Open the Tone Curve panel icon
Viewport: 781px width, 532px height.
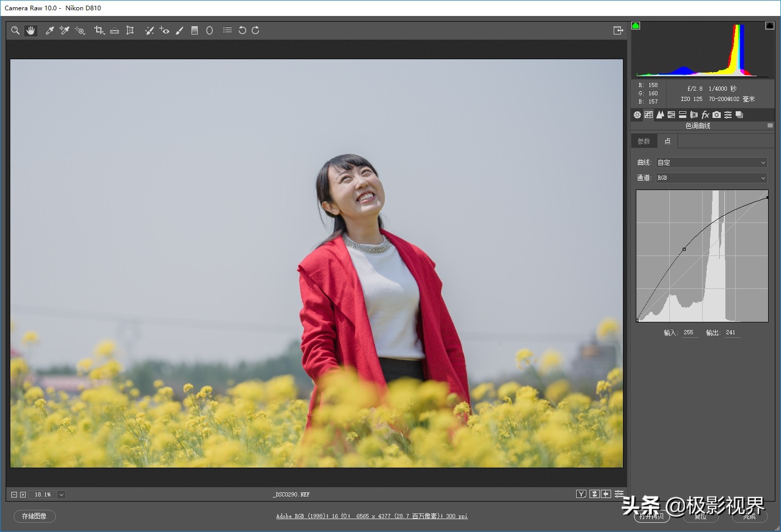649,115
